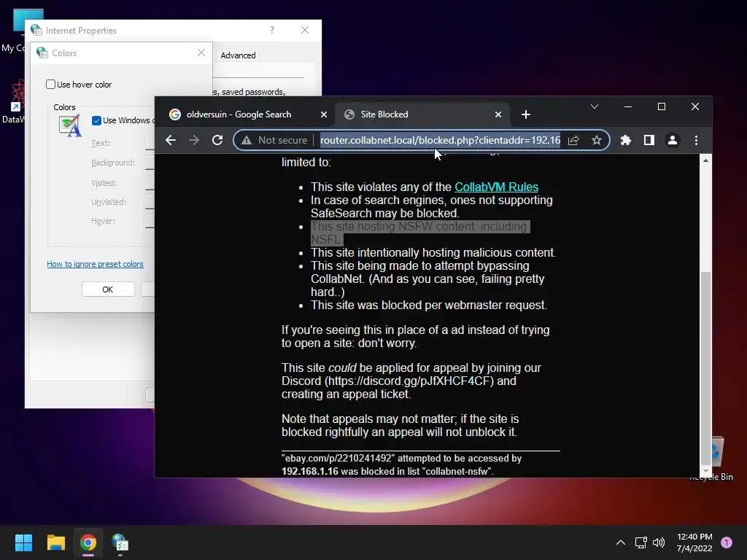Select the DataW desktop shortcut icon
The image size is (747, 560).
click(15, 102)
